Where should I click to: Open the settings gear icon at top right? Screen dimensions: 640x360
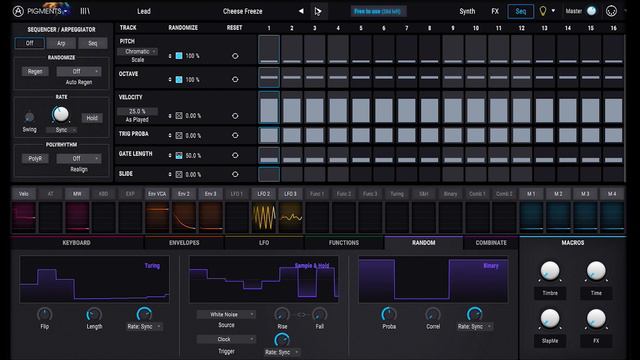(x=611, y=11)
